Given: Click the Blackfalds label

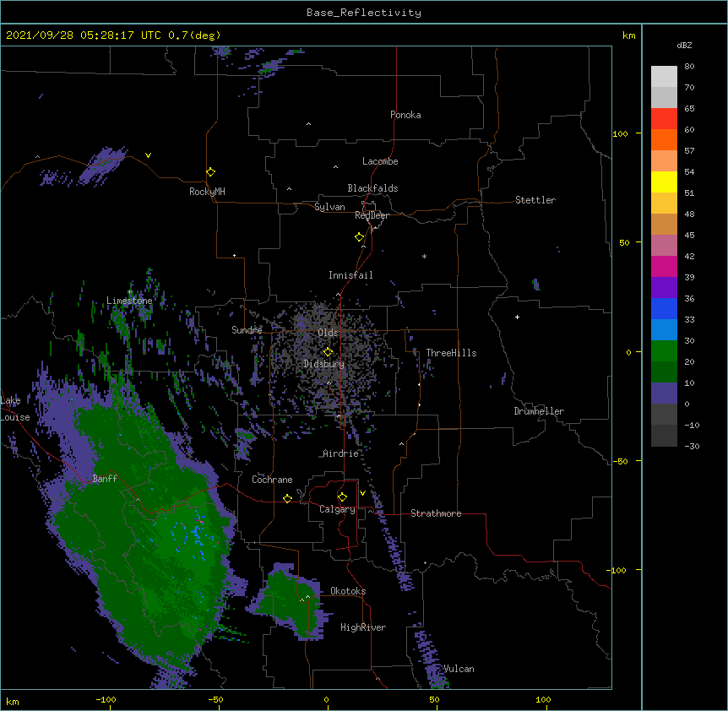Looking at the screenshot, I should 372,188.
